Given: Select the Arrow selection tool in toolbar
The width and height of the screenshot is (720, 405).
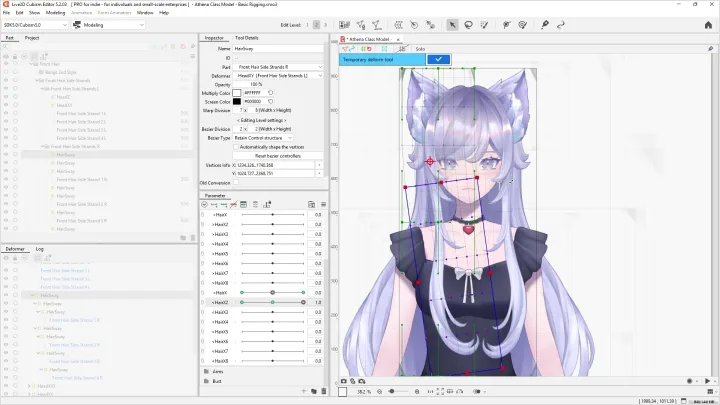Looking at the screenshot, I should point(452,25).
